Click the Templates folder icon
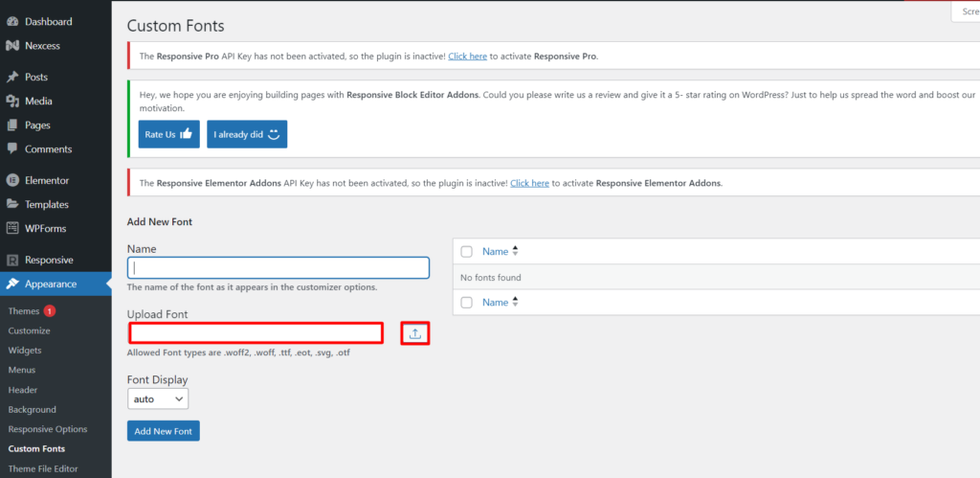 pyautogui.click(x=11, y=205)
